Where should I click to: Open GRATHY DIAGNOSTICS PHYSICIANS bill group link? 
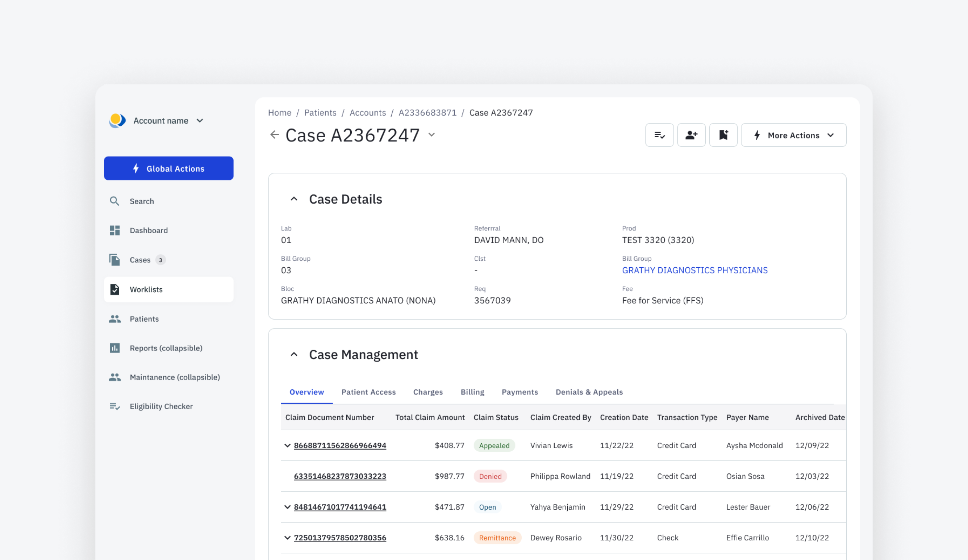click(694, 270)
